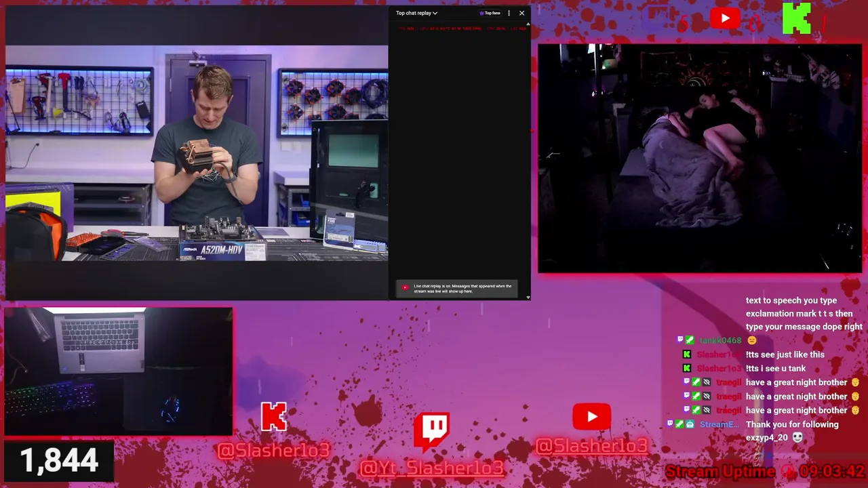Click the 'type your message dope right' caption line
This screenshot has height=488, width=868.
(804, 327)
